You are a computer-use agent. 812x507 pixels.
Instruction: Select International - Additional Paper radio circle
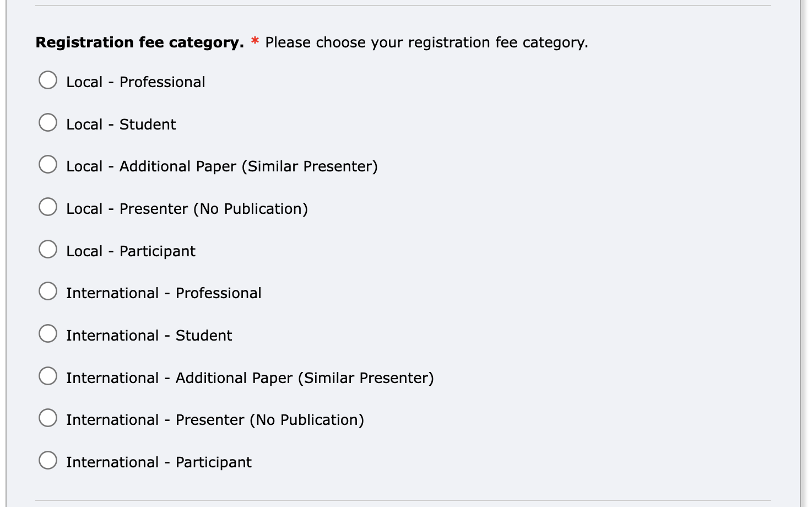coord(48,376)
